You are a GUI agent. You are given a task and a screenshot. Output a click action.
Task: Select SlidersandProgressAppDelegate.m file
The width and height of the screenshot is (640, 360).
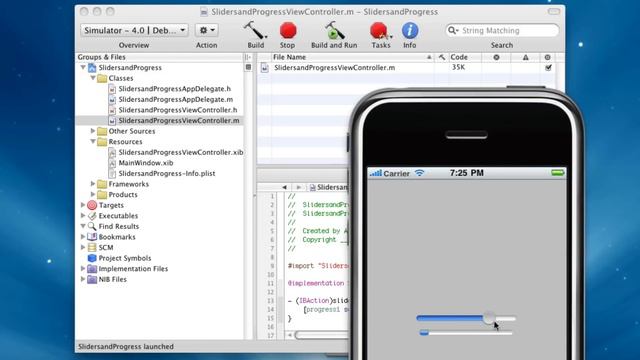[x=176, y=99]
